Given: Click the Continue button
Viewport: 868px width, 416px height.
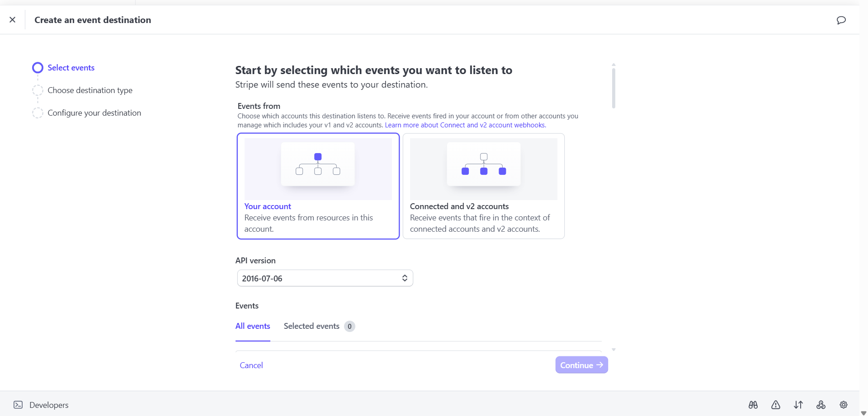Looking at the screenshot, I should click(x=581, y=365).
